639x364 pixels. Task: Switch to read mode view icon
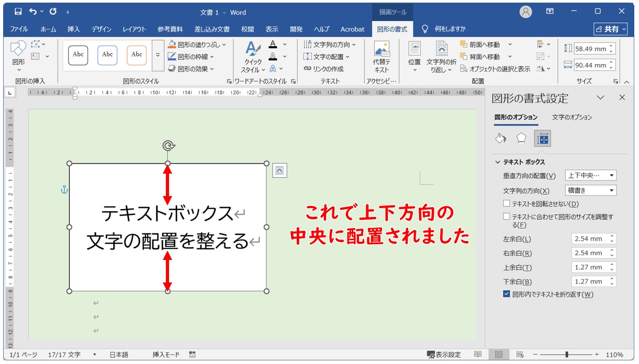pos(478,355)
